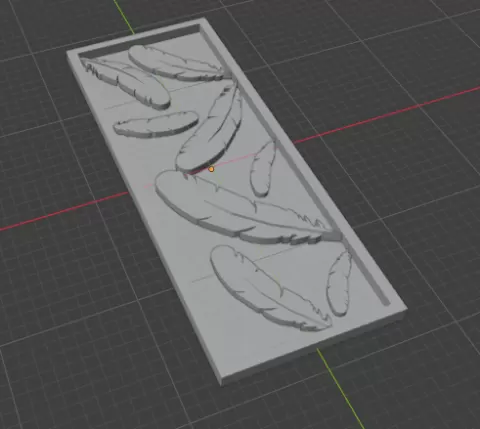This screenshot has width=480, height=429.
Task: Click the orange object origin dot
Action: pos(211,169)
